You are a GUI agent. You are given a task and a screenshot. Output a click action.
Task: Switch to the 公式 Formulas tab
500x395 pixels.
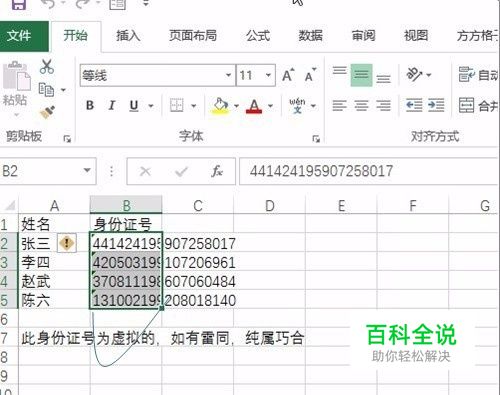click(x=258, y=36)
